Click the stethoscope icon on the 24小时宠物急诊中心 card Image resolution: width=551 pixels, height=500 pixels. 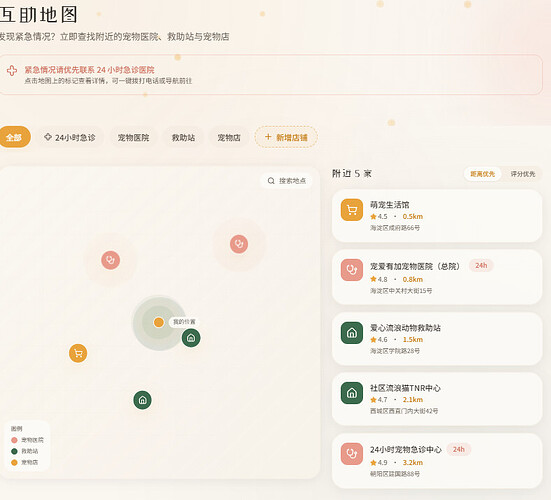[x=352, y=454]
